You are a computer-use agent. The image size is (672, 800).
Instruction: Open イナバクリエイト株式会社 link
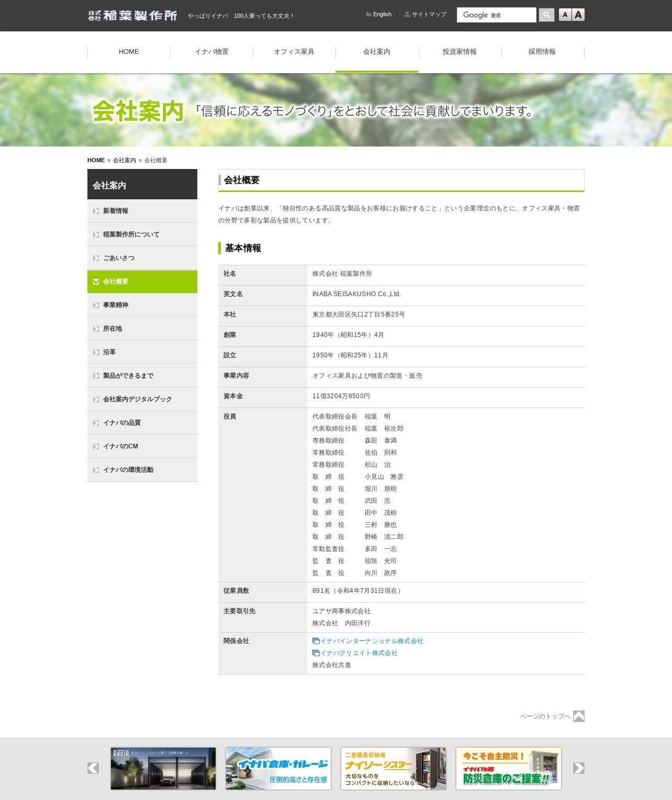point(359,653)
